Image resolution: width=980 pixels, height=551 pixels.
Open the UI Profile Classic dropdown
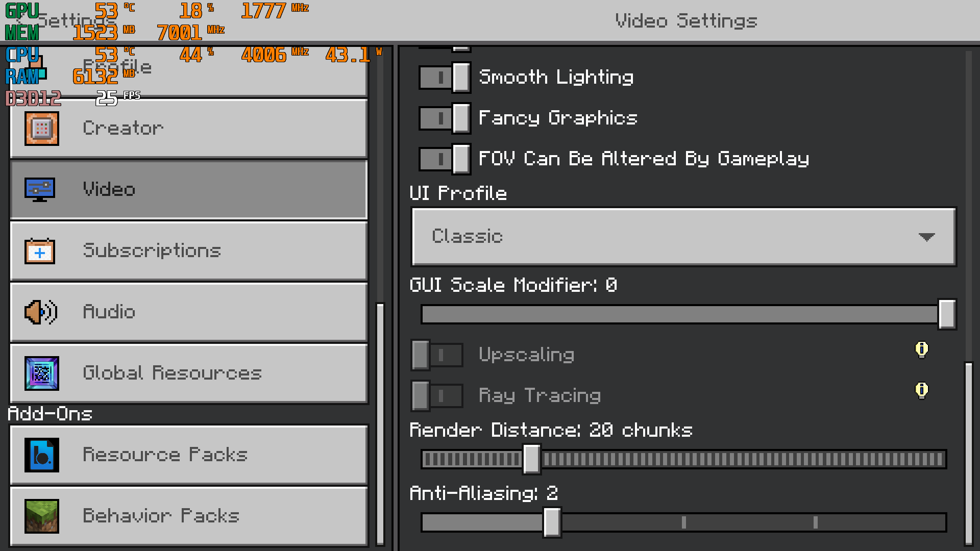click(683, 237)
